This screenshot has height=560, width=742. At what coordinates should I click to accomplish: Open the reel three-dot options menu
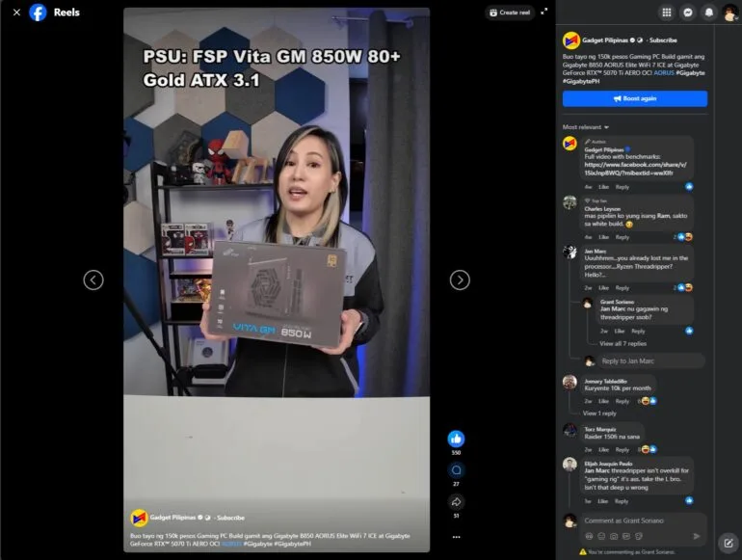click(x=456, y=537)
